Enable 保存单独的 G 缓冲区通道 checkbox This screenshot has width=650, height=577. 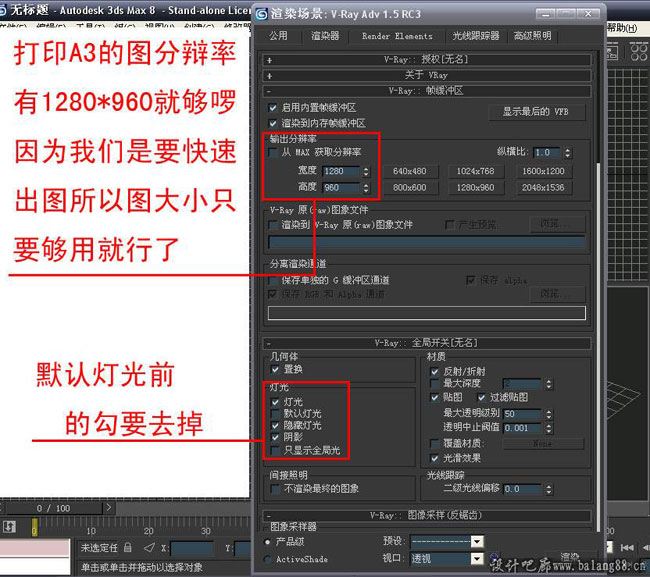click(273, 281)
